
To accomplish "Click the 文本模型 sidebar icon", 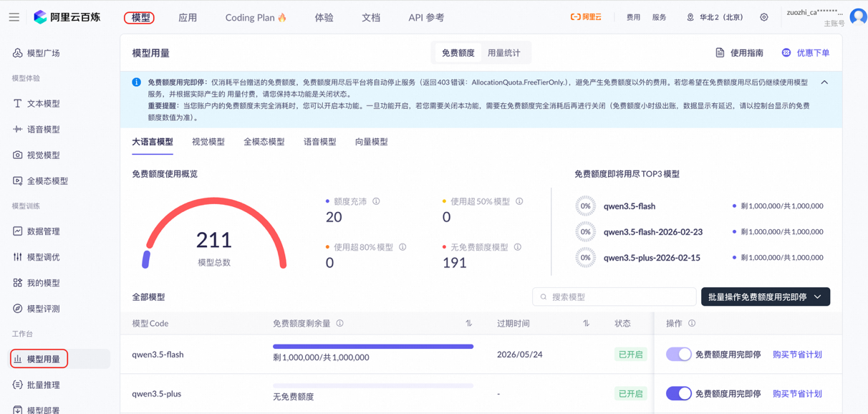I will [x=17, y=103].
